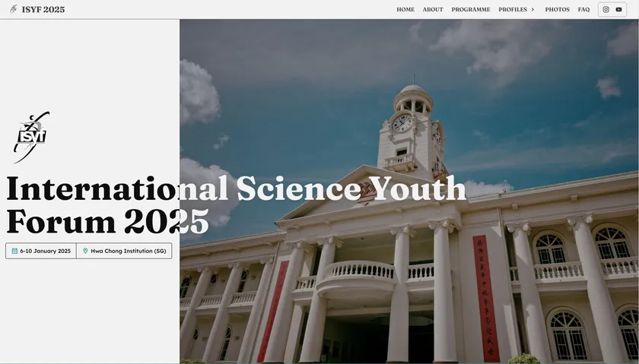639x364 pixels.
Task: Click the clock face on the tower
Action: [x=402, y=122]
